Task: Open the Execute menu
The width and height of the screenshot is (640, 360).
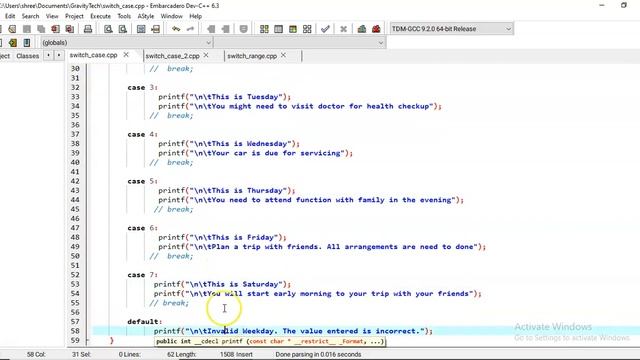Action: [100, 16]
